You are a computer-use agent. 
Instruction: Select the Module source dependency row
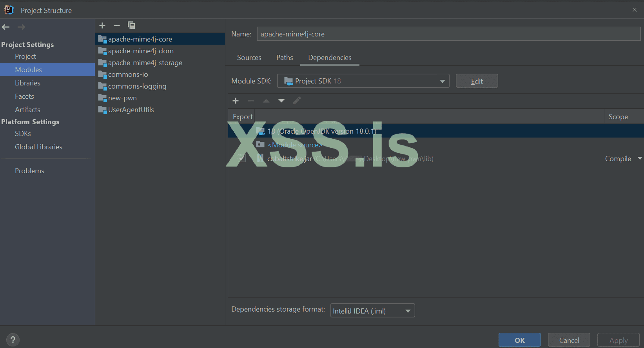(x=436, y=145)
